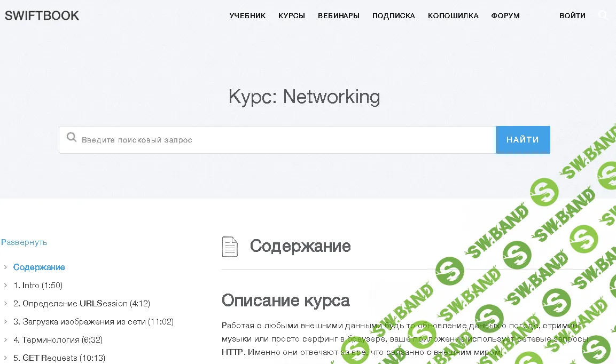Expand lesson 5. GET Requests

(x=5, y=358)
